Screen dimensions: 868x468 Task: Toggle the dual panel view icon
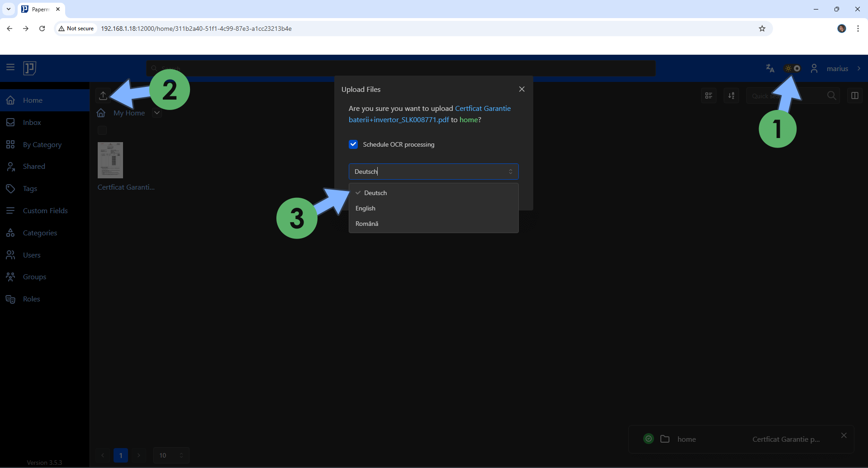(854, 96)
